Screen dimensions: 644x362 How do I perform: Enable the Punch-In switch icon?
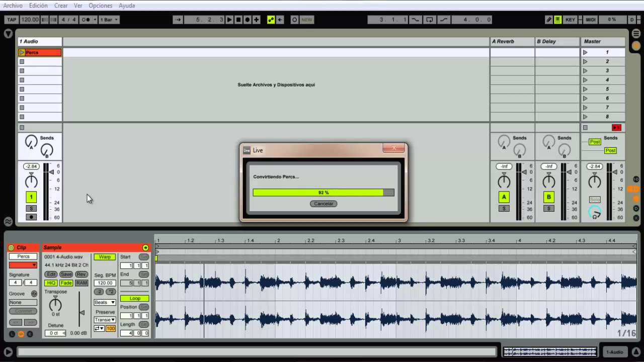tap(415, 20)
